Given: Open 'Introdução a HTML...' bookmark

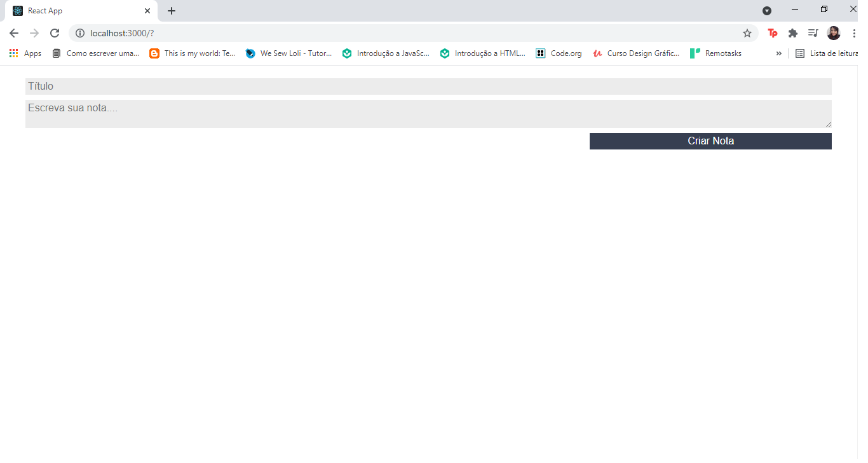Looking at the screenshot, I should pos(484,53).
